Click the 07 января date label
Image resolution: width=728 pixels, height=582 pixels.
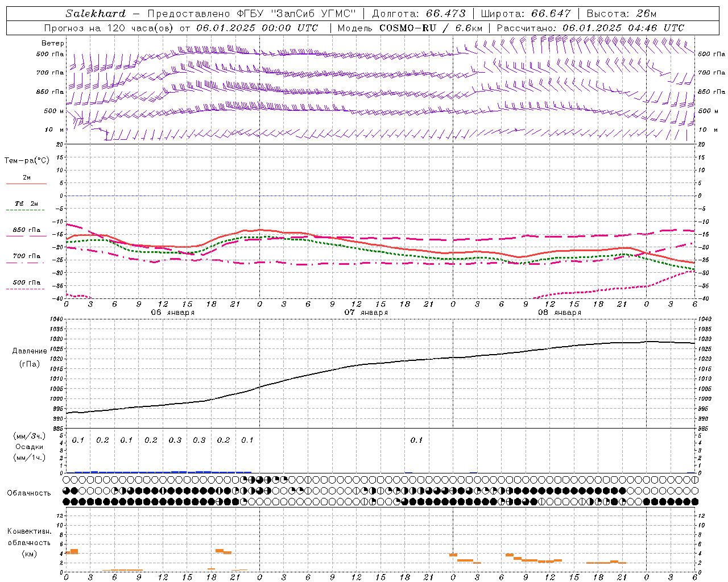366,313
